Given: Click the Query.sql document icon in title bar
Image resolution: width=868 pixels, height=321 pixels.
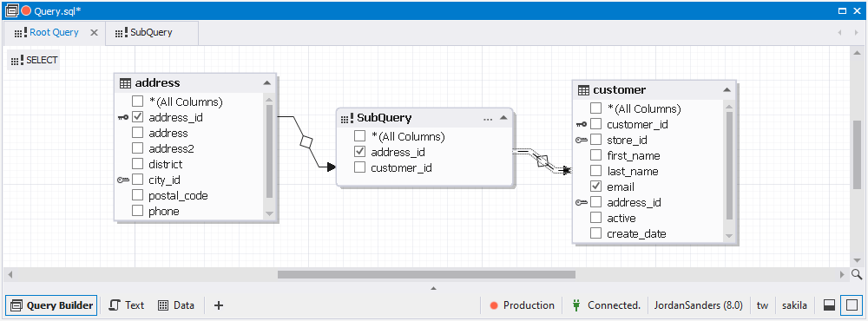Looking at the screenshot, I should pyautogui.click(x=11, y=10).
